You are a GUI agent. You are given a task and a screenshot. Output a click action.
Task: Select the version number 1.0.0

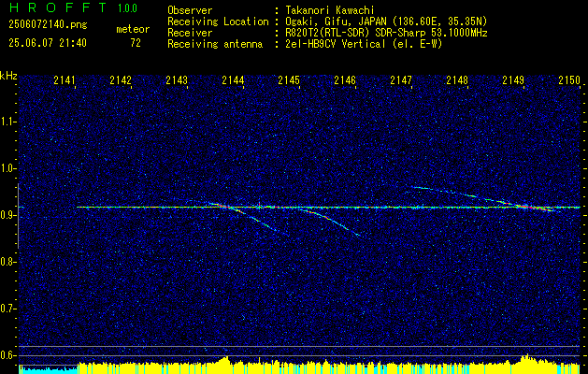point(127,8)
